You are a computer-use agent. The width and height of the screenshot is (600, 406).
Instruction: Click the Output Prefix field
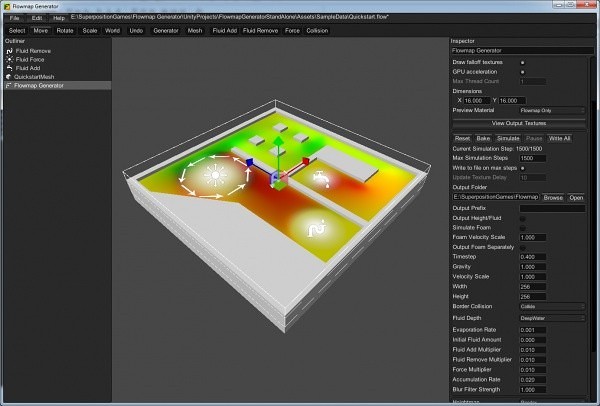(552, 209)
